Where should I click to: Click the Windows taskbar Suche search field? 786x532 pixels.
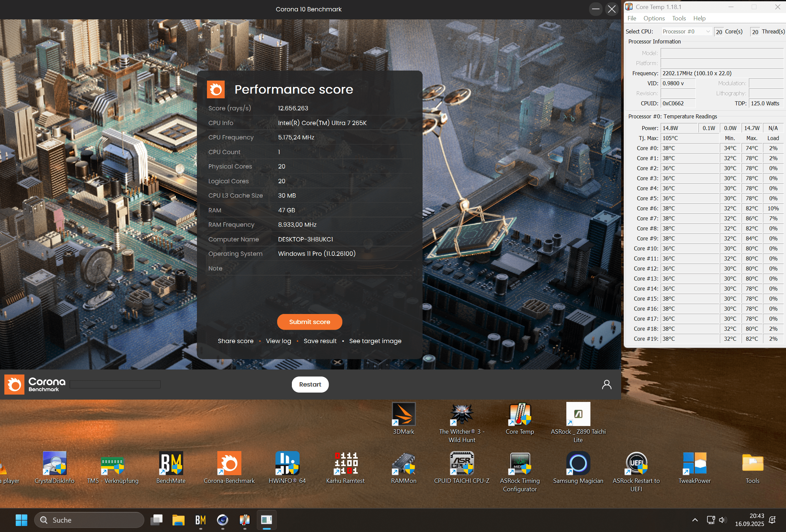90,520
